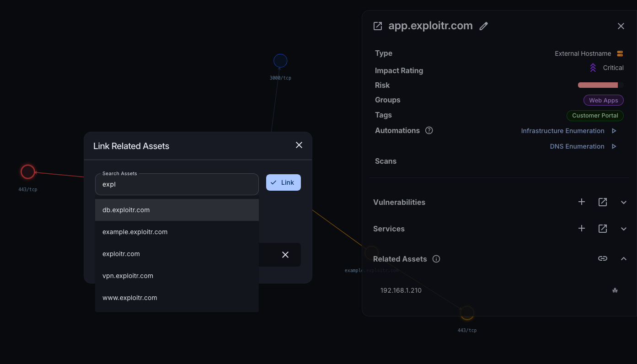Select related asset 192.168.1.210
The height and width of the screenshot is (364, 637).
click(401, 290)
